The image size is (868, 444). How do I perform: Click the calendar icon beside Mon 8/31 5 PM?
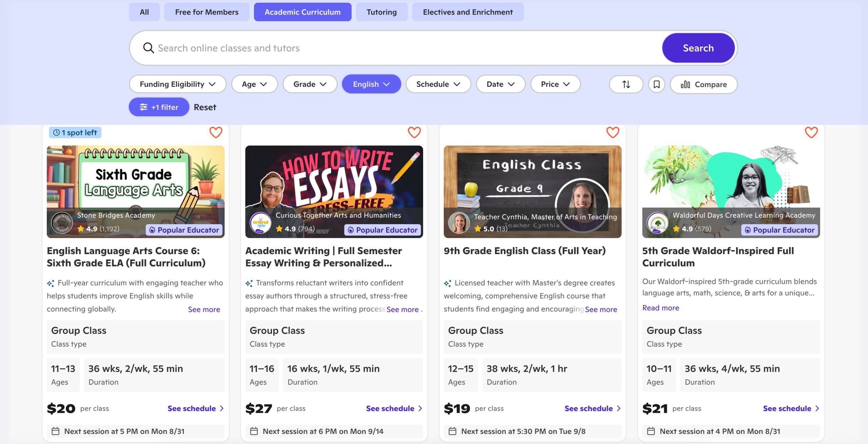click(55, 431)
